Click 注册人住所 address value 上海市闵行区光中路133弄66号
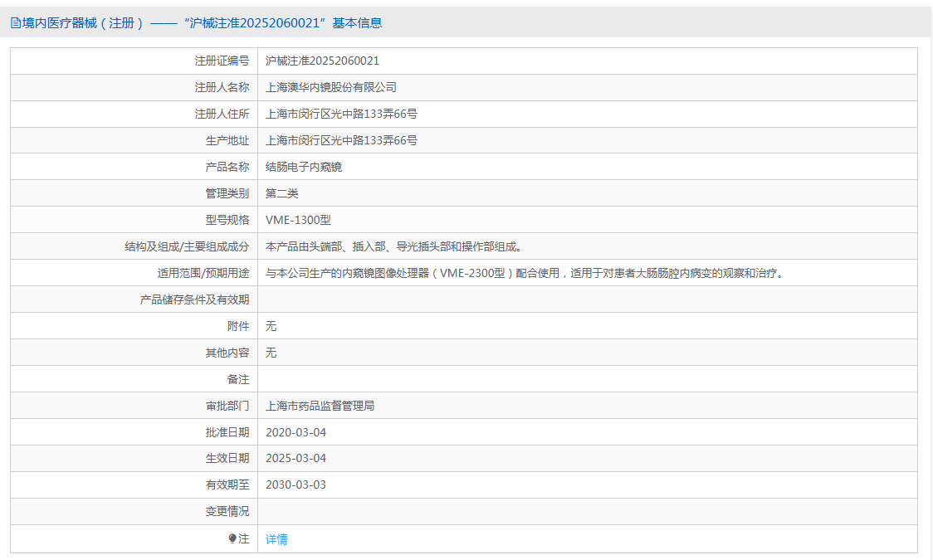The image size is (933, 560). coord(341,114)
